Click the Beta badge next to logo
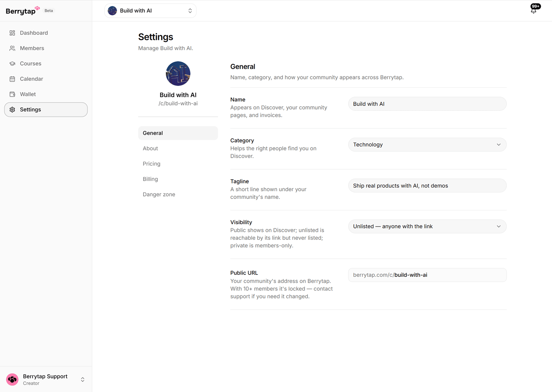Image resolution: width=552 pixels, height=392 pixels. (x=49, y=11)
